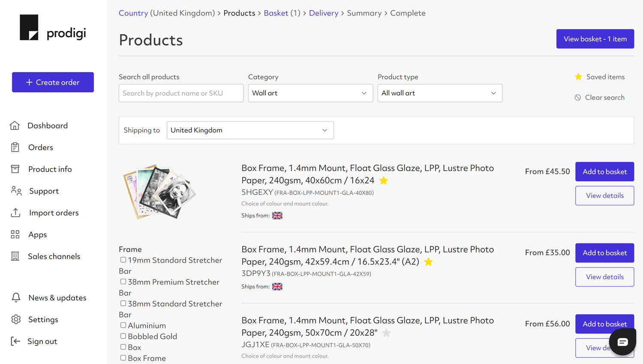Enable the Box Frame filter checkbox
Screen dimensions: 643x364
coord(124,358)
